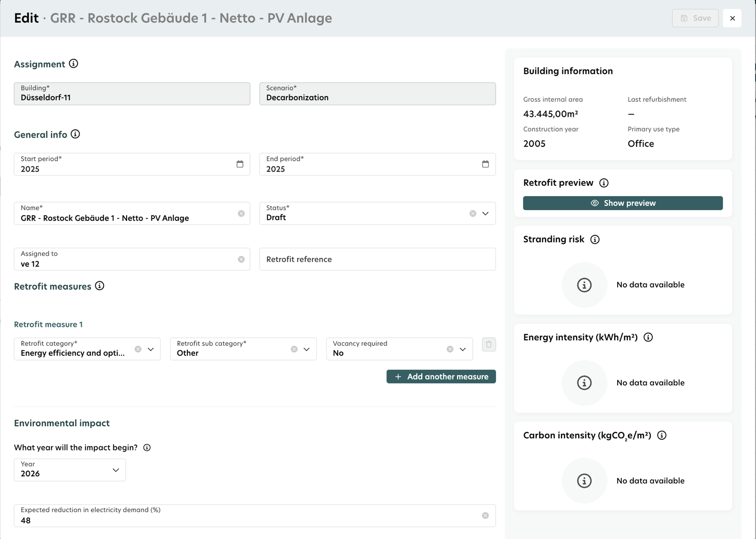Open the Retrofit category dropdown
Viewport: 756px width, 539px height.
(151, 349)
